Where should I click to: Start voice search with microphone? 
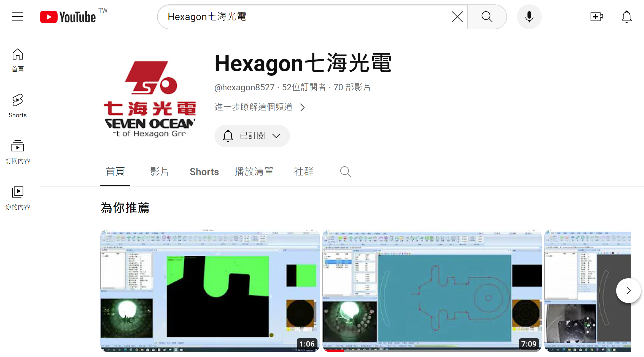529,17
